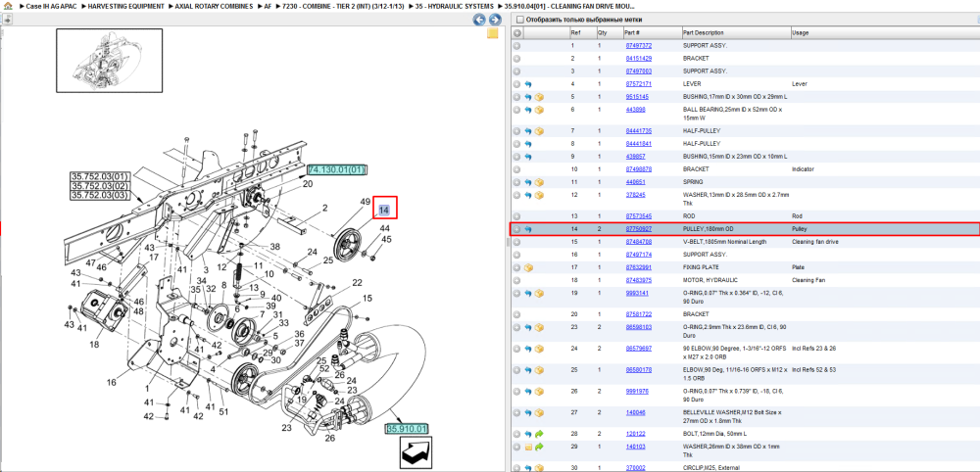
Task: Toggle selection circle for ref 13 ROD
Action: point(516,216)
